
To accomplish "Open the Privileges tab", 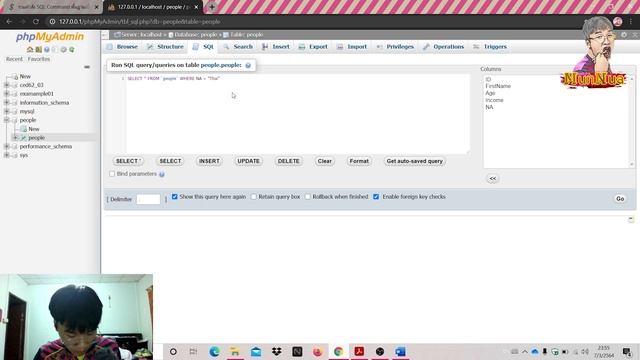I will click(395, 47).
